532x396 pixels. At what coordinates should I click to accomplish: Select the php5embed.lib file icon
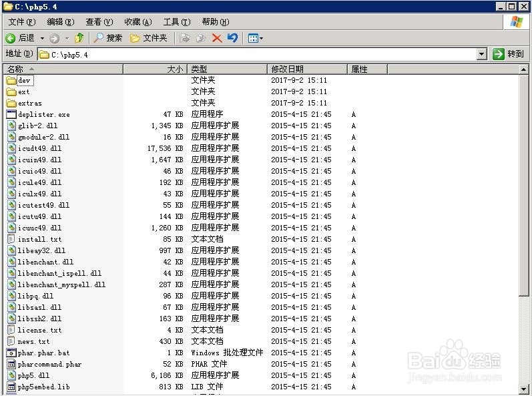[11, 387]
